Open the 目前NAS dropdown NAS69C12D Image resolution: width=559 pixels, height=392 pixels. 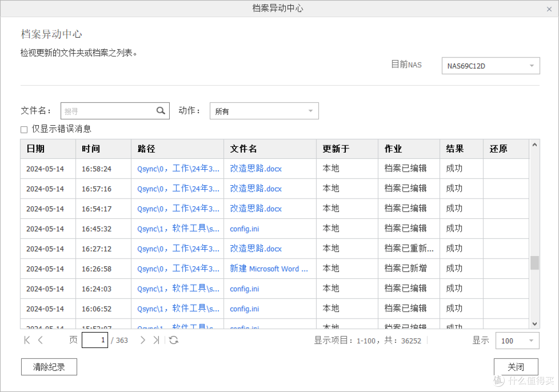click(491, 66)
